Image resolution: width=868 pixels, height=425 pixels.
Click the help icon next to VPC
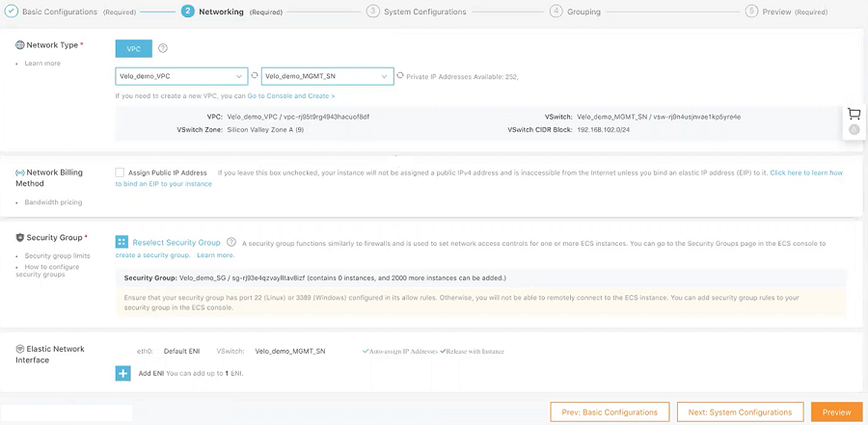pyautogui.click(x=163, y=48)
